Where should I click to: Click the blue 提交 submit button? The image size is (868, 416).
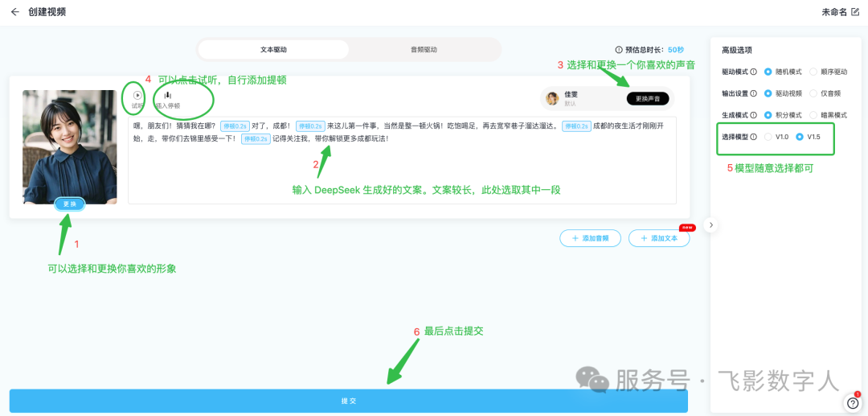tap(348, 401)
